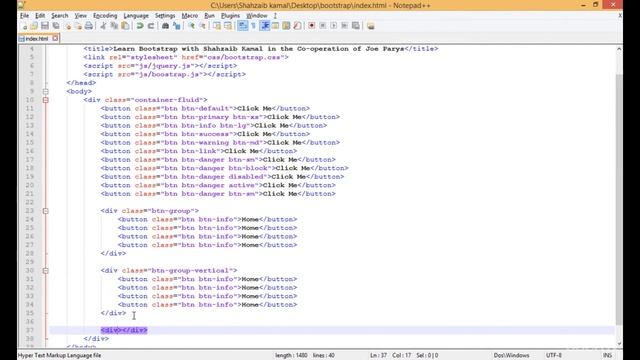This screenshot has width=640, height=360.
Task: Select the index.html tab
Action: tap(37, 39)
